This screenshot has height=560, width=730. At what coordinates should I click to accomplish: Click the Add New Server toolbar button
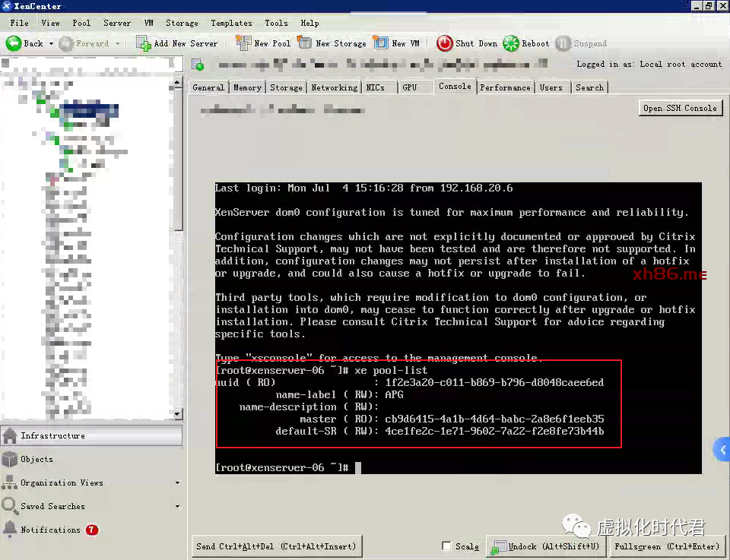177,44
